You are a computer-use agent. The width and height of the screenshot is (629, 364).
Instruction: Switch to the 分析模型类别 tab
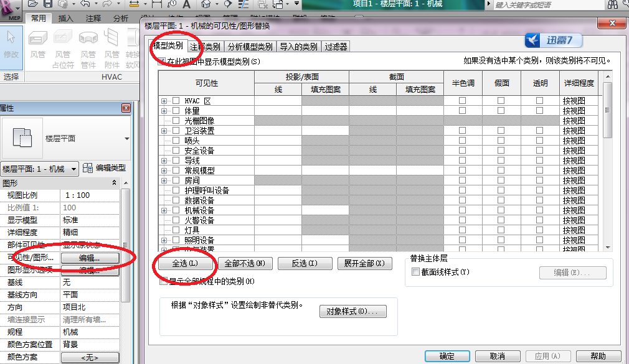(250, 47)
